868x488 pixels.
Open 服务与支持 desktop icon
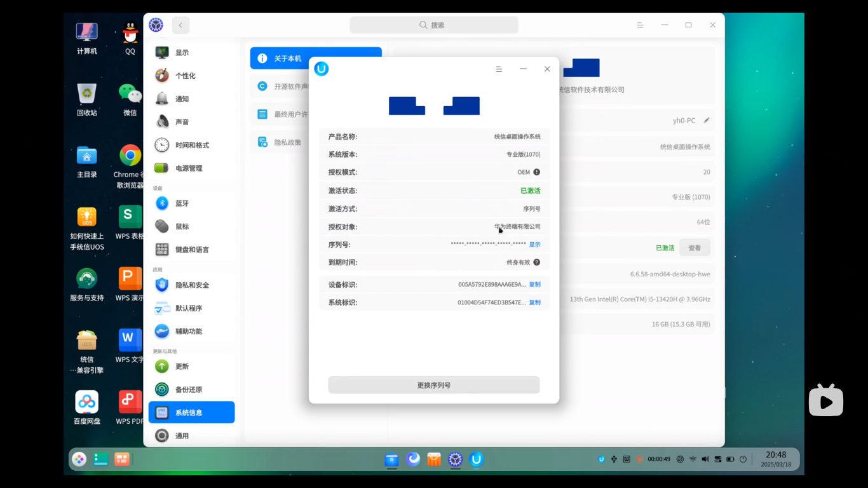coord(87,285)
